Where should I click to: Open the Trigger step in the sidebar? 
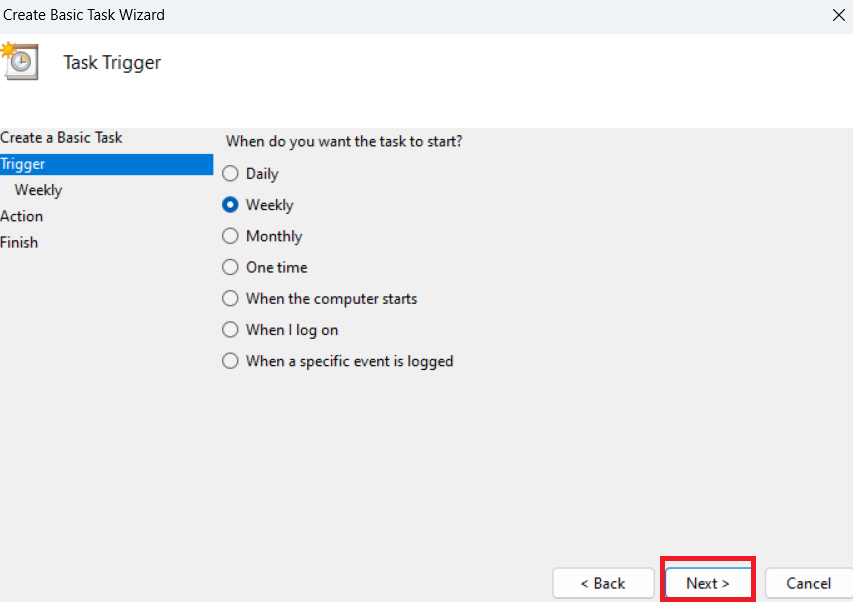tap(23, 164)
